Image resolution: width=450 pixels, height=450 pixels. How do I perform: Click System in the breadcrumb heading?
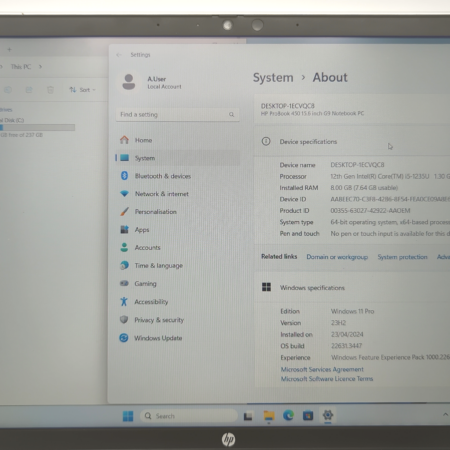[273, 78]
